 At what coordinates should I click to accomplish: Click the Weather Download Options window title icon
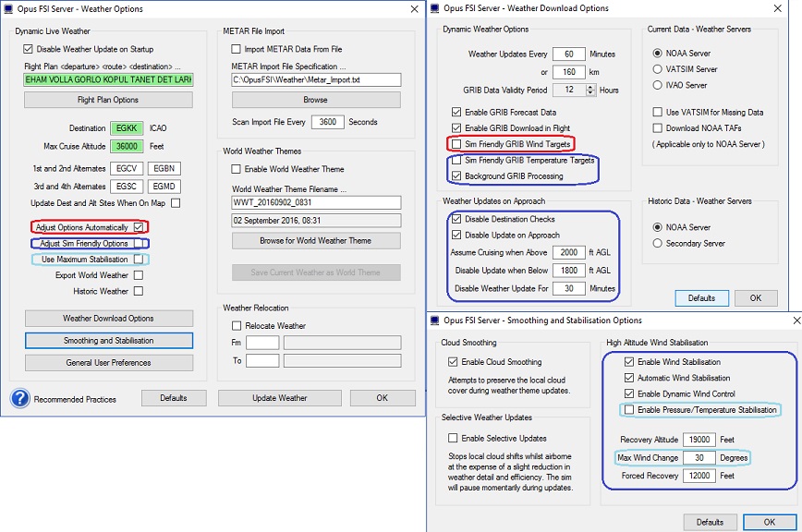(435, 8)
